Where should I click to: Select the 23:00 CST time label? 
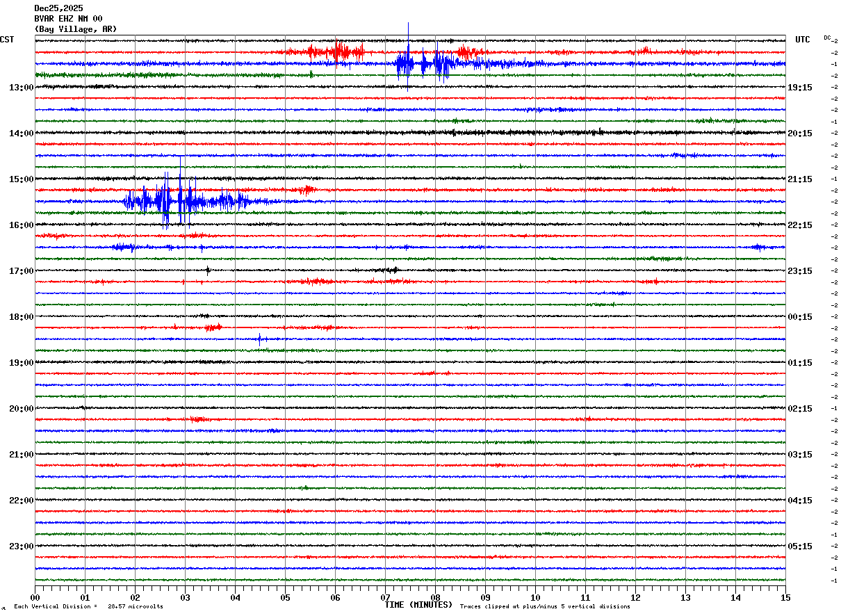click(x=22, y=546)
